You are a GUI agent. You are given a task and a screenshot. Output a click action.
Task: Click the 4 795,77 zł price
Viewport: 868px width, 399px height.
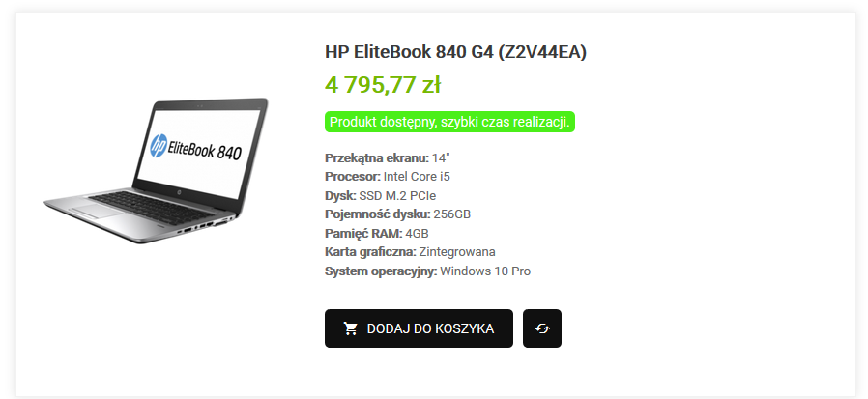(x=383, y=85)
